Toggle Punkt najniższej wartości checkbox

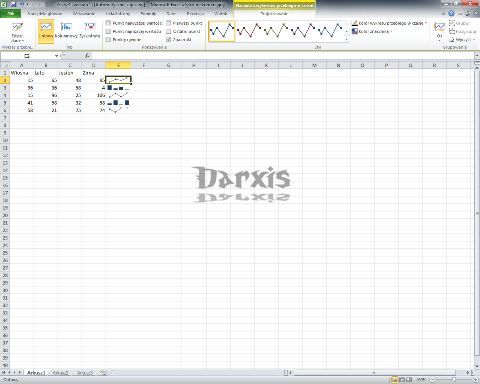click(x=108, y=31)
